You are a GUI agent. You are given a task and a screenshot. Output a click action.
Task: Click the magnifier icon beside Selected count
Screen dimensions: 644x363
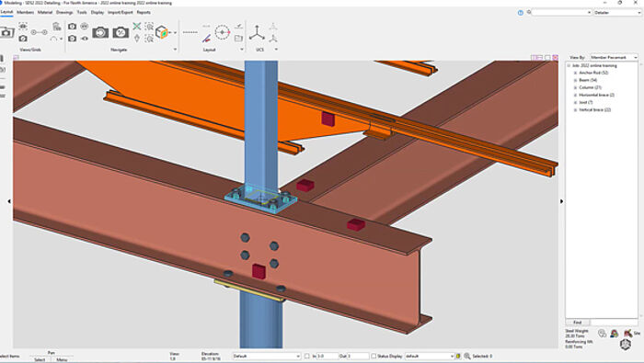[x=467, y=356]
